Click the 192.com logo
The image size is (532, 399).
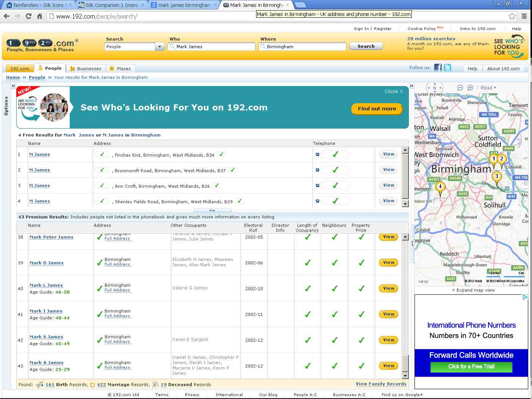point(42,45)
